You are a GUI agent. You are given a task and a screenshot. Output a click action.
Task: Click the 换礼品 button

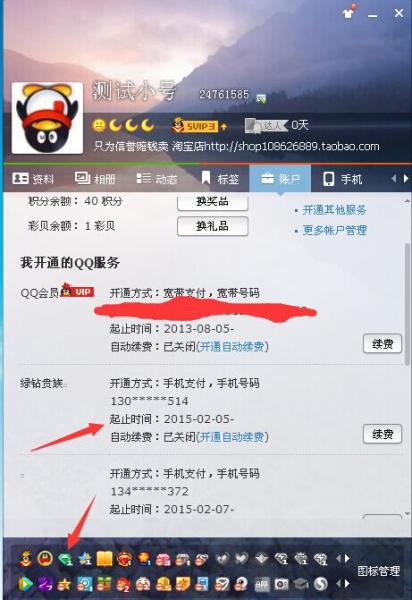click(x=212, y=226)
